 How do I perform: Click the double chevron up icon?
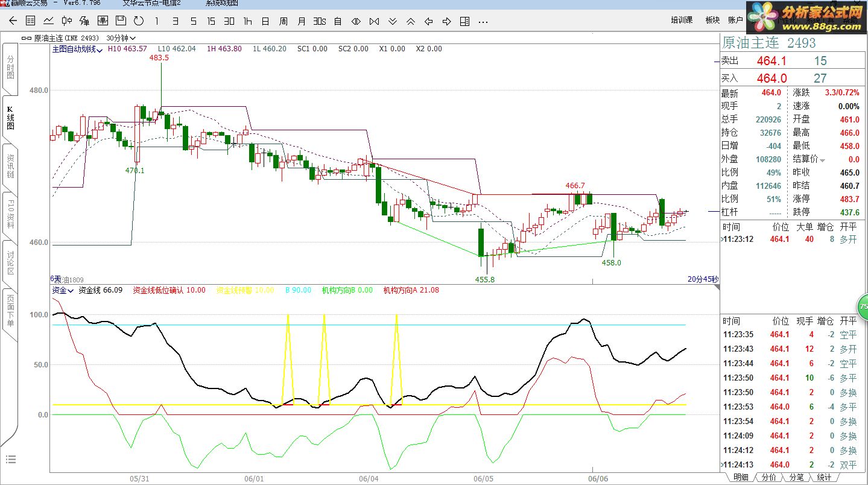tap(411, 21)
